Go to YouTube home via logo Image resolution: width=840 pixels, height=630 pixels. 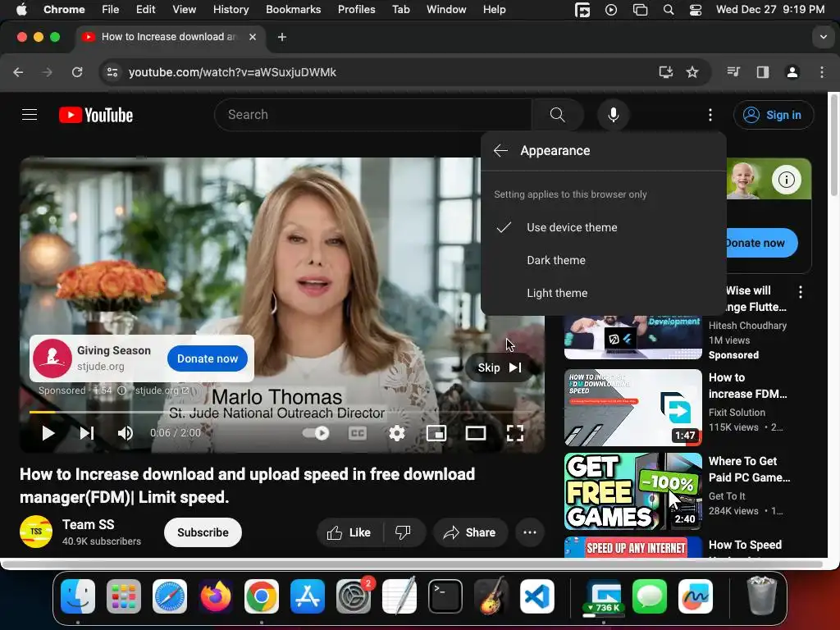(96, 115)
